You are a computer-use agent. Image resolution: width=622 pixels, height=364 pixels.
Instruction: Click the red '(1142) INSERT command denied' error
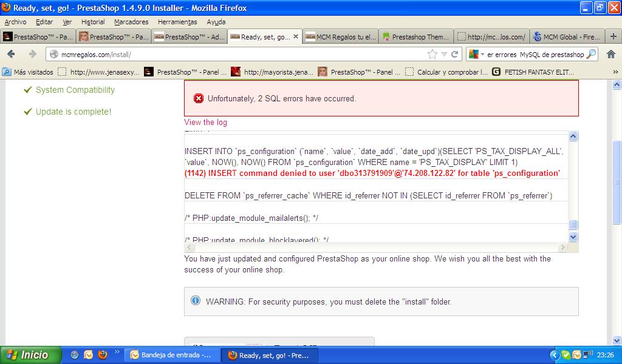click(372, 173)
